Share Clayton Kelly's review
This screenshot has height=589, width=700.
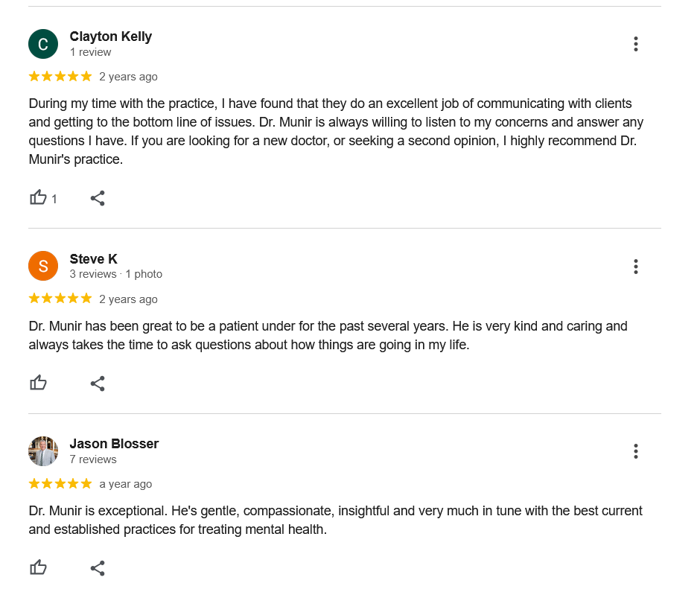pyautogui.click(x=98, y=198)
